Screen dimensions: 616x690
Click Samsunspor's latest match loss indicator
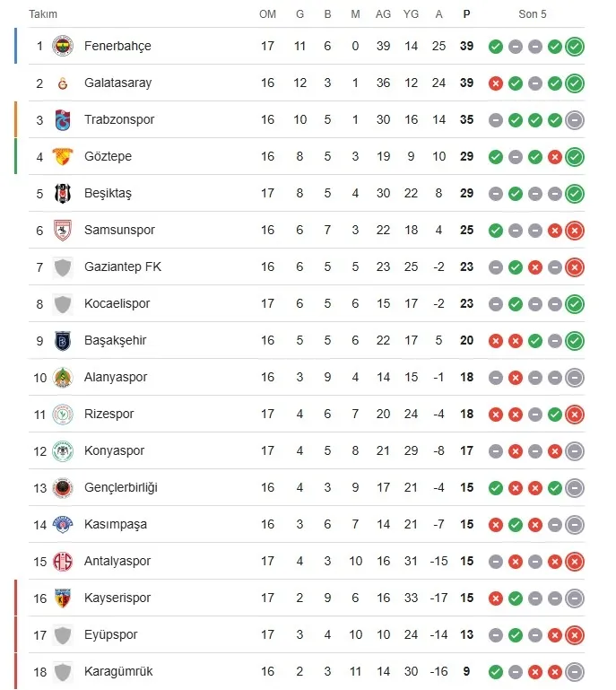click(x=575, y=231)
